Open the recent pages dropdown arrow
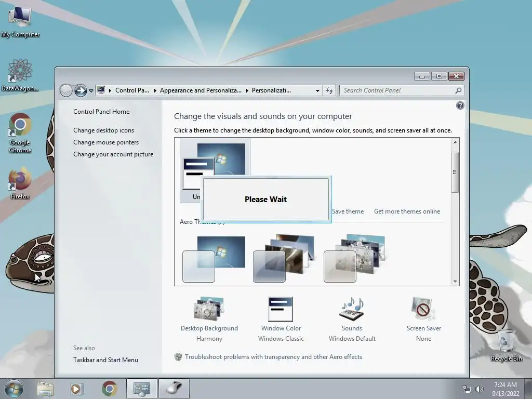This screenshot has height=399, width=532. point(91,91)
